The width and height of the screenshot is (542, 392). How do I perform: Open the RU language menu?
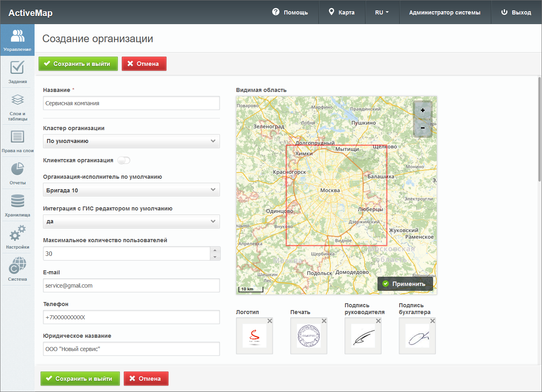(x=382, y=12)
